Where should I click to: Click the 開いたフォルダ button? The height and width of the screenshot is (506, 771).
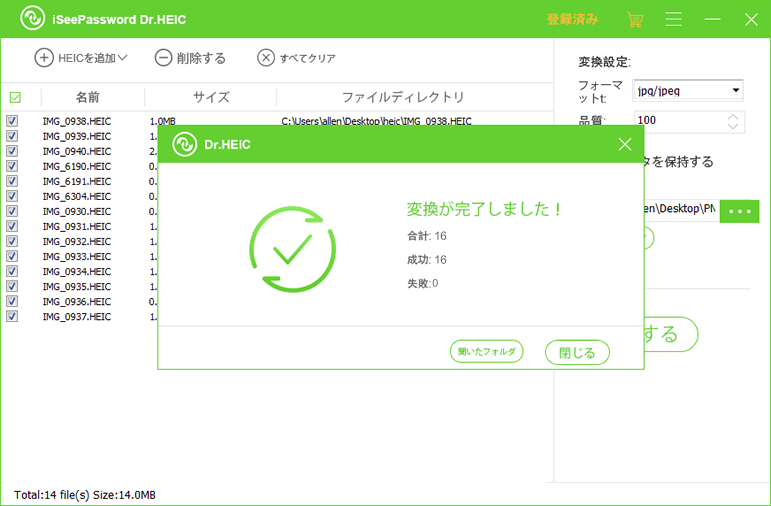[486, 352]
